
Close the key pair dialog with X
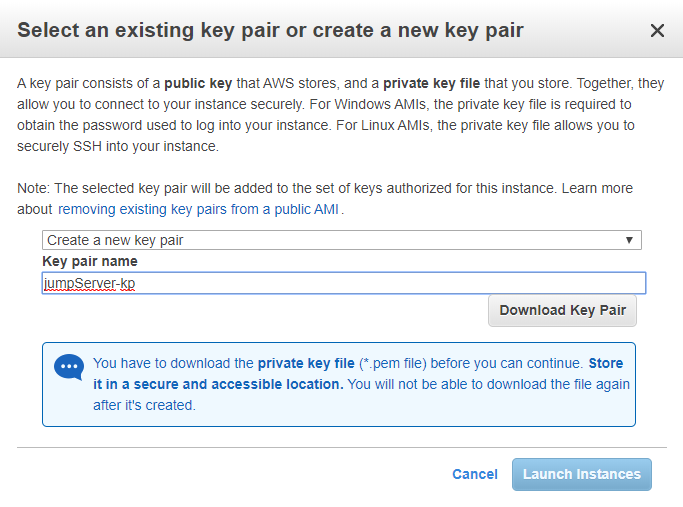coord(657,31)
